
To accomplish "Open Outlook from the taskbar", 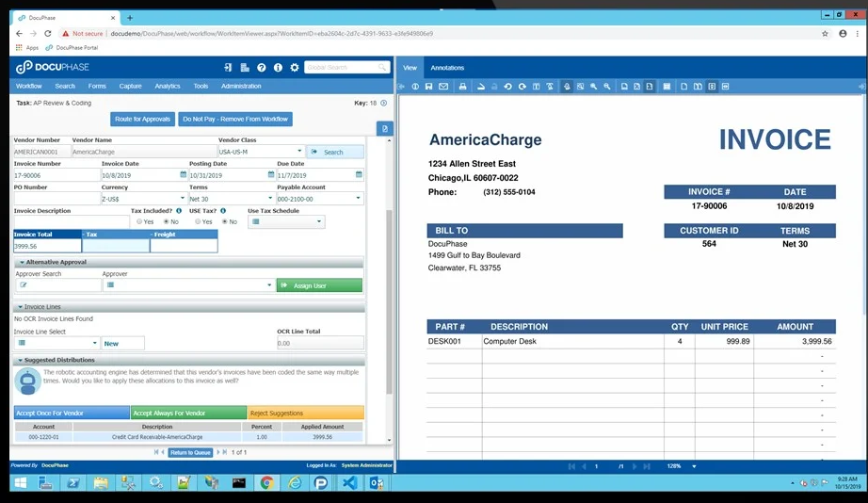I will 377,483.
